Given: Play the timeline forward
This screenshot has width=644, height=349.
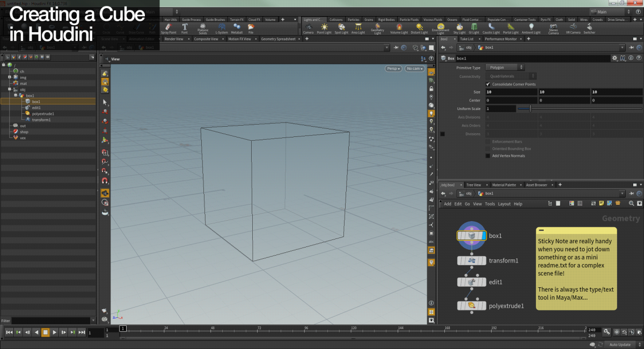Looking at the screenshot, I should coord(55,332).
